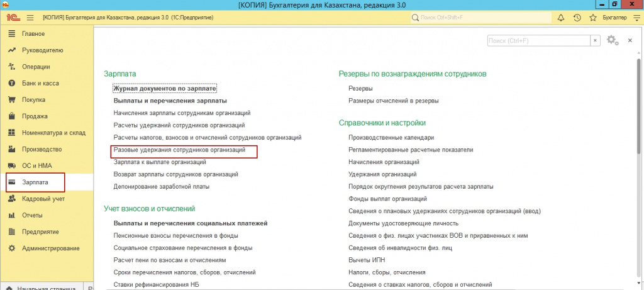Click the Покупка cart icon
644x290 pixels.
point(12,99)
